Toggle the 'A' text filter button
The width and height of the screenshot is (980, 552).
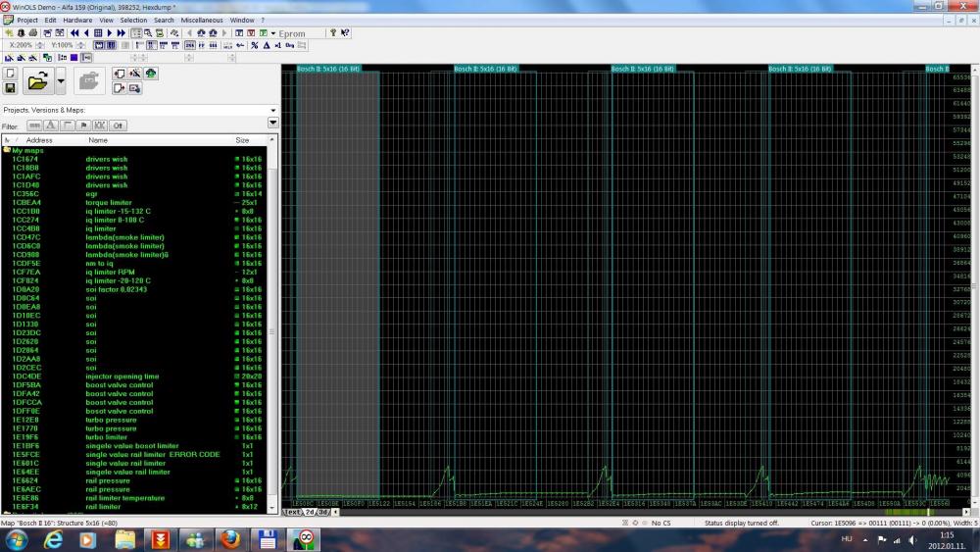pos(51,125)
